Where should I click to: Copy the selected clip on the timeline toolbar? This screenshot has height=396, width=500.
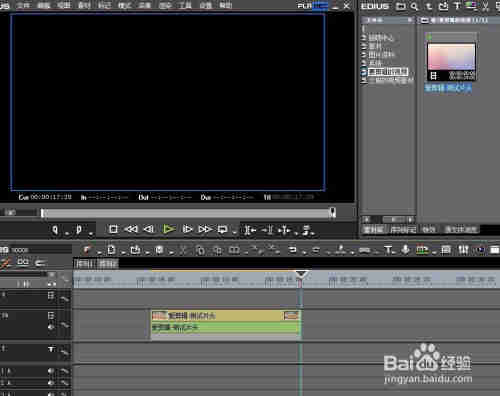tap(200, 250)
